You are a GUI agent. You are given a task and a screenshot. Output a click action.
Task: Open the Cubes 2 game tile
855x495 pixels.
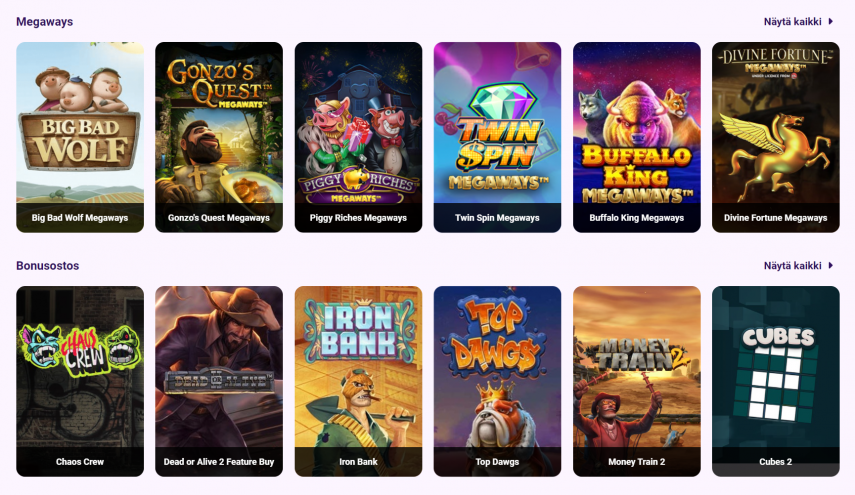(x=776, y=382)
